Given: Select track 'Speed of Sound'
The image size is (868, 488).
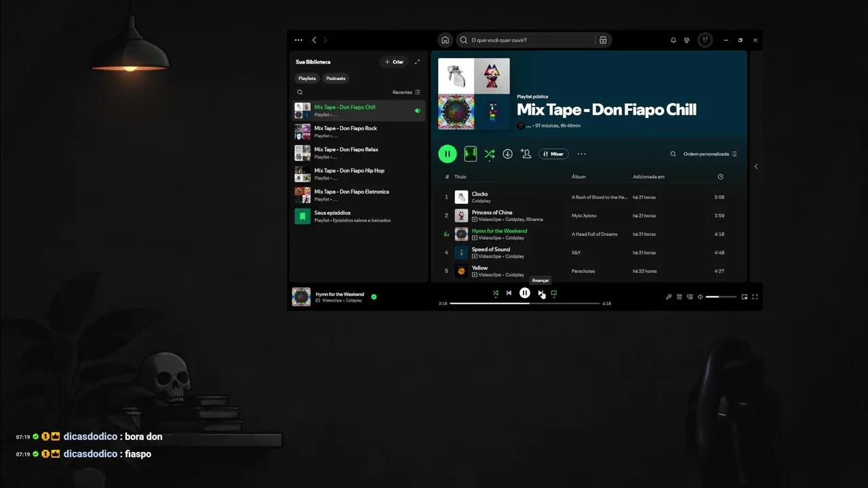Looking at the screenshot, I should pyautogui.click(x=589, y=253).
